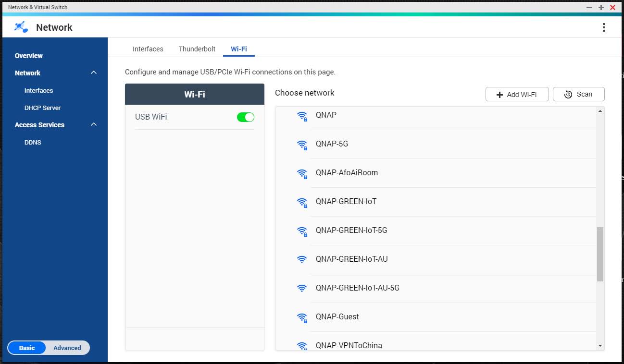This screenshot has height=364, width=624.
Task: Click the network list vertical scrollbar thumb
Action: click(600, 254)
